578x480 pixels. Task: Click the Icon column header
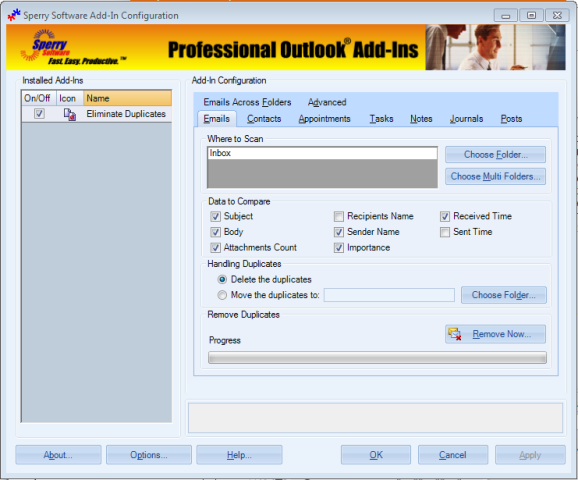coord(70,98)
